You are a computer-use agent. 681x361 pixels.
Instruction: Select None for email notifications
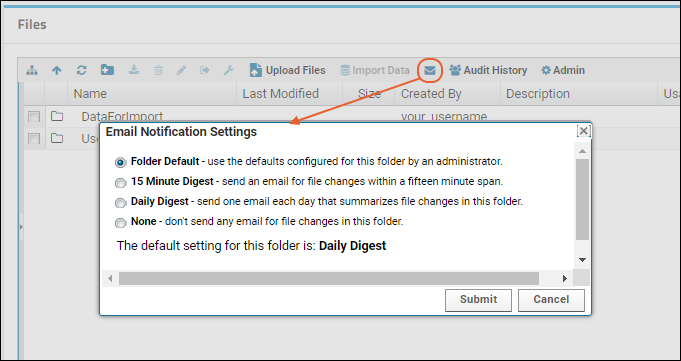coord(120,223)
